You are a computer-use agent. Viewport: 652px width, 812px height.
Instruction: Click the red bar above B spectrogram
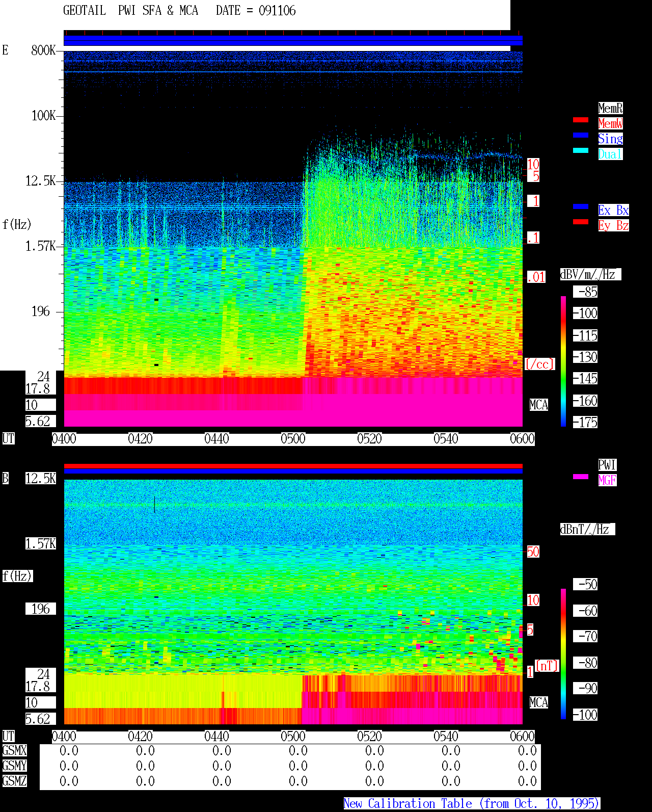293,466
